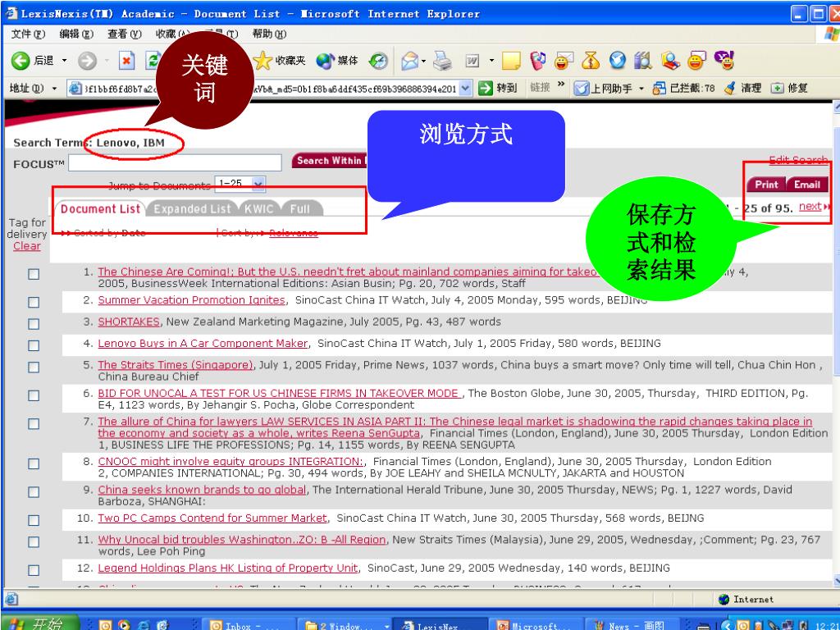Go back with the 后退 button

(x=33, y=61)
